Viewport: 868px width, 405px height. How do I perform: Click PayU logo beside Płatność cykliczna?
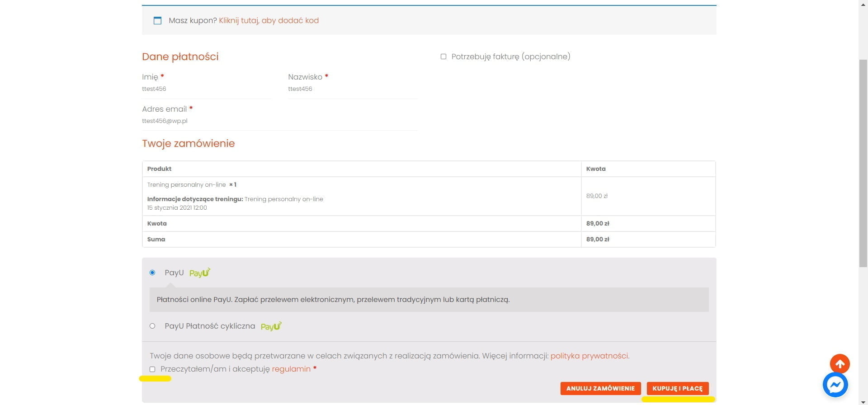[271, 326]
